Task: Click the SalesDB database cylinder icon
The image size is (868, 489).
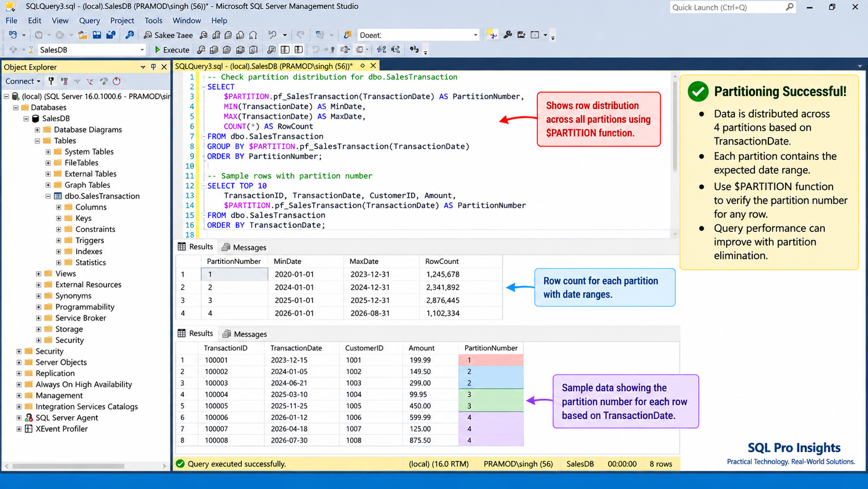Action: [x=35, y=118]
